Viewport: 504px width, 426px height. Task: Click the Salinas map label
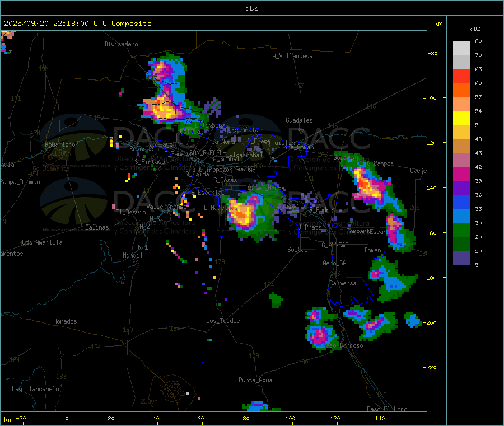click(x=97, y=227)
